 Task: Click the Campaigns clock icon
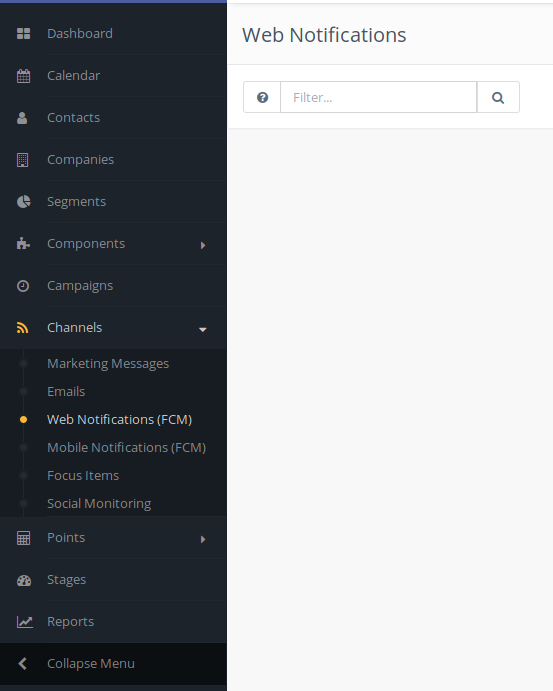pos(23,286)
